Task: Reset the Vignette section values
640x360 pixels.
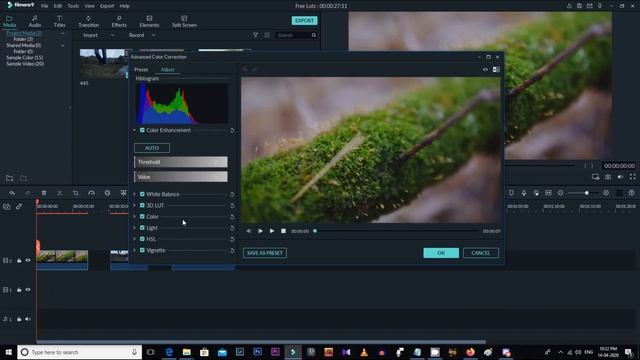Action: tap(232, 251)
